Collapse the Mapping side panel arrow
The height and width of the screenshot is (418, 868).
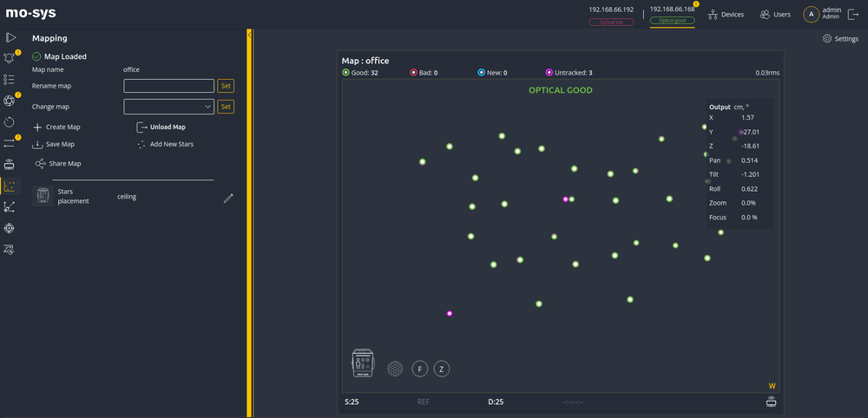click(x=250, y=36)
